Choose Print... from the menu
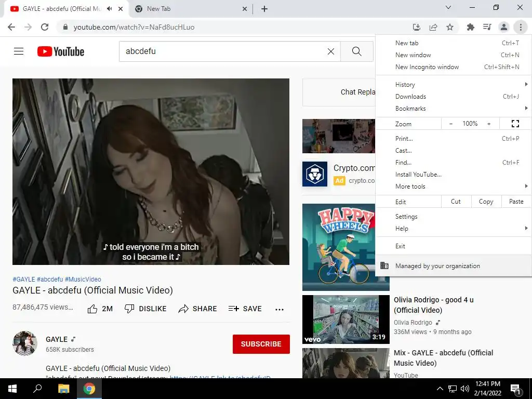 coord(454,138)
